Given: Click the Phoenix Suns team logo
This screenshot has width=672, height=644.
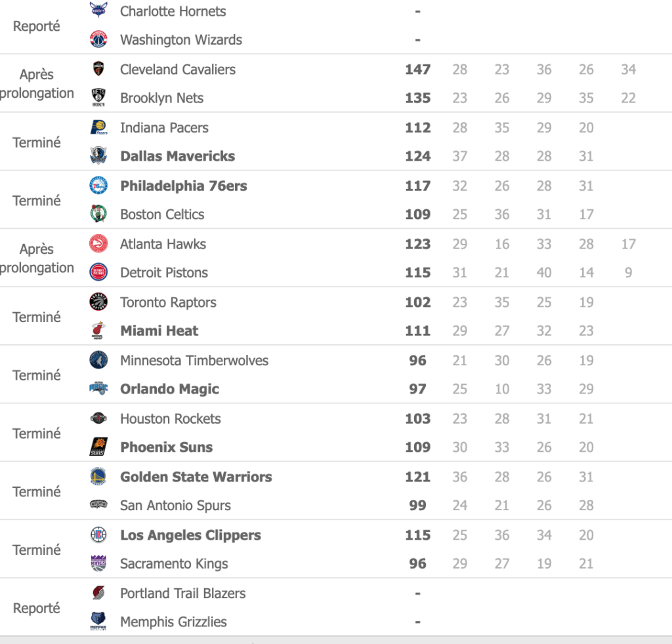Looking at the screenshot, I should [x=98, y=447].
